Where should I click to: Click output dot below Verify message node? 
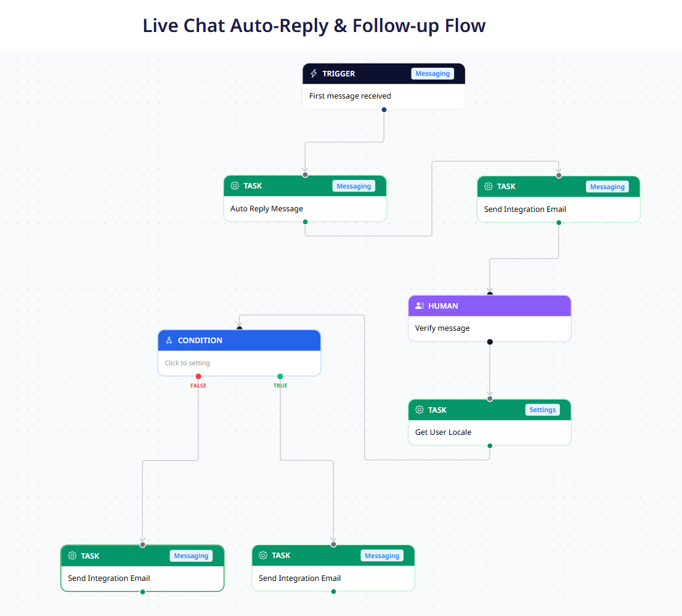coord(490,342)
